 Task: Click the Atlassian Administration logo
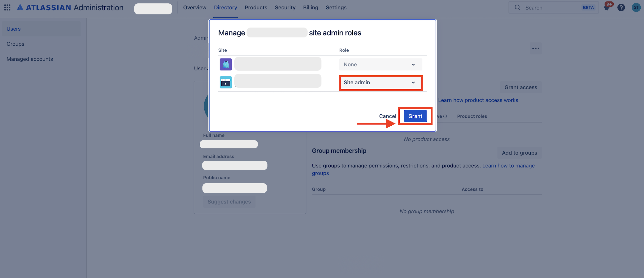(x=70, y=7)
